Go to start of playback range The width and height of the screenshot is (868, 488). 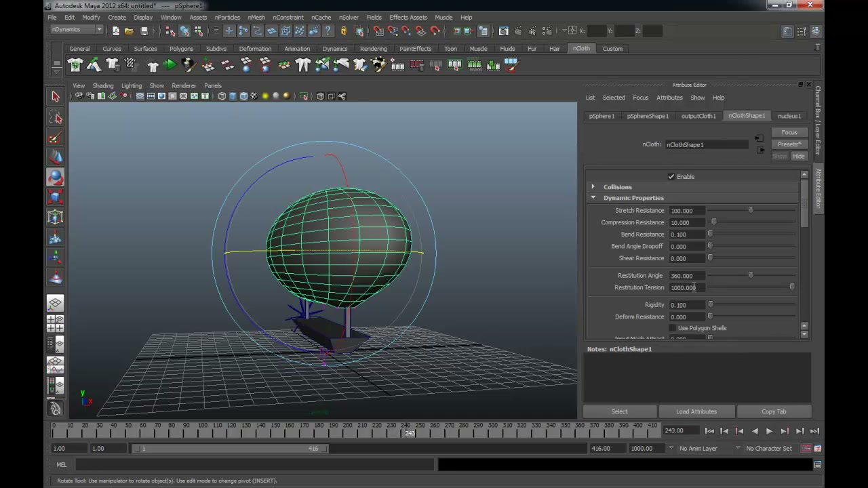tap(709, 431)
